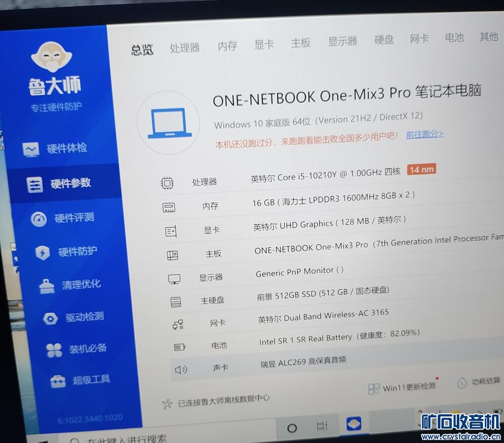Image resolution: width=504 pixels, height=443 pixels.
Task: Open 清理优化 cleanup broom icon
Action: coord(47,286)
